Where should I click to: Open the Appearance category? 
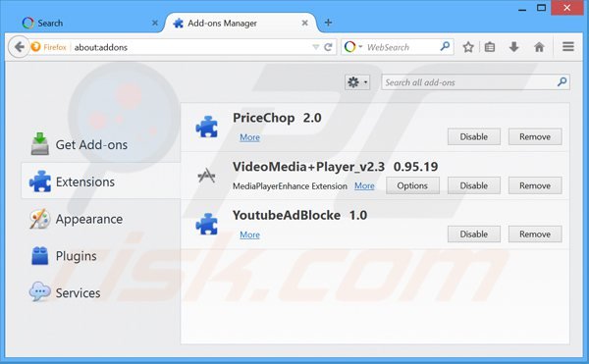[100, 219]
